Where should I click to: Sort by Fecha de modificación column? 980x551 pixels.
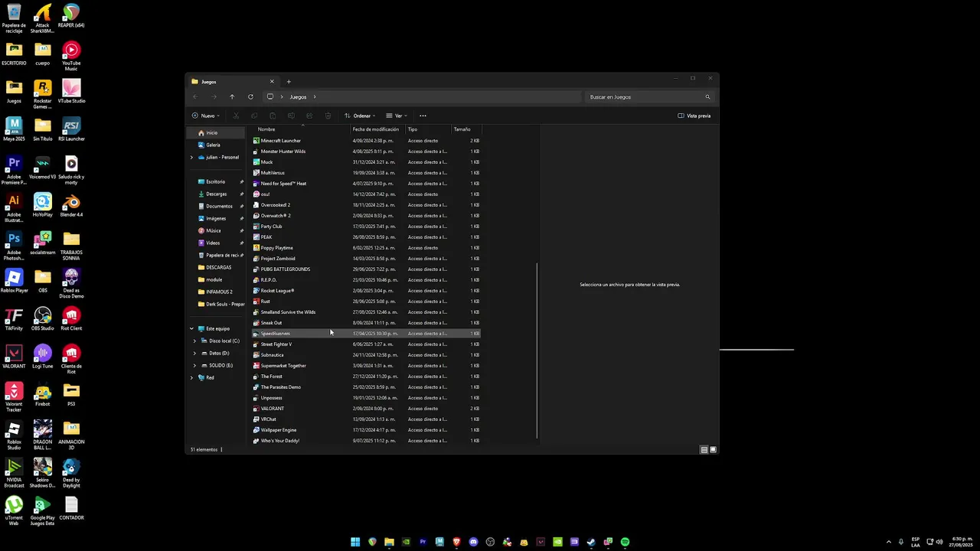[x=378, y=129]
